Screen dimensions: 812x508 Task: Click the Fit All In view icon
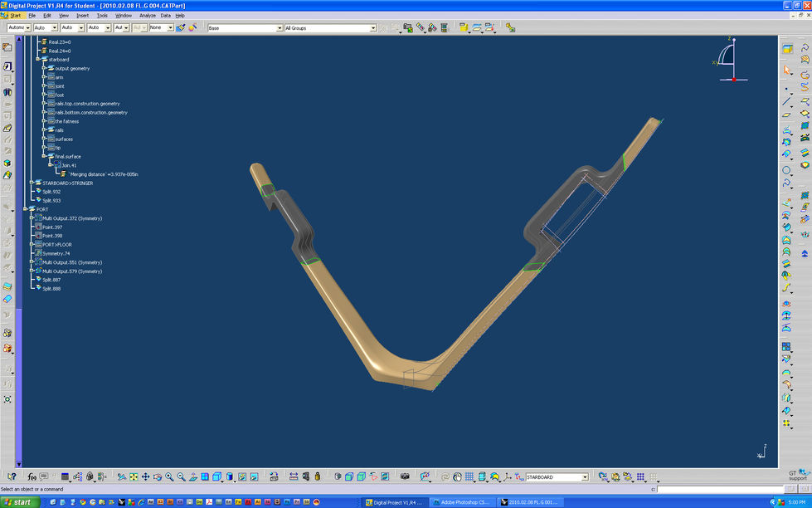(x=134, y=476)
